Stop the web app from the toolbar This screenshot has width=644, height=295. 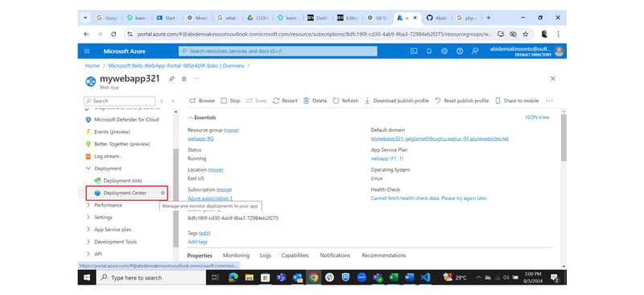click(x=231, y=101)
